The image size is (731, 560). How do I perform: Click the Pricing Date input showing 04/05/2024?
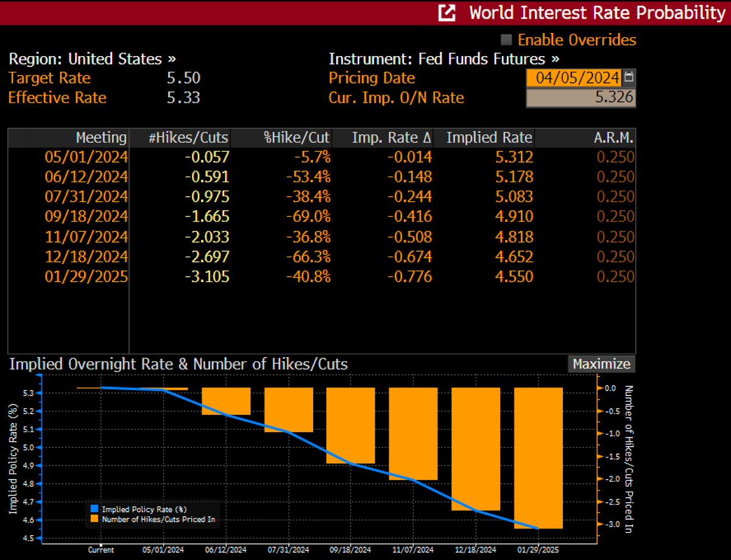coord(576,77)
